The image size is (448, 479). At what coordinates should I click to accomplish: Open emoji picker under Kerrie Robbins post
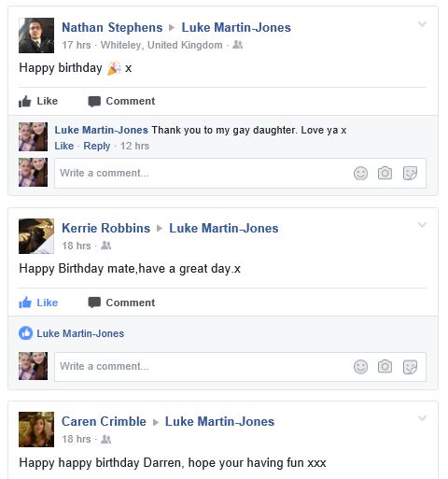360,367
